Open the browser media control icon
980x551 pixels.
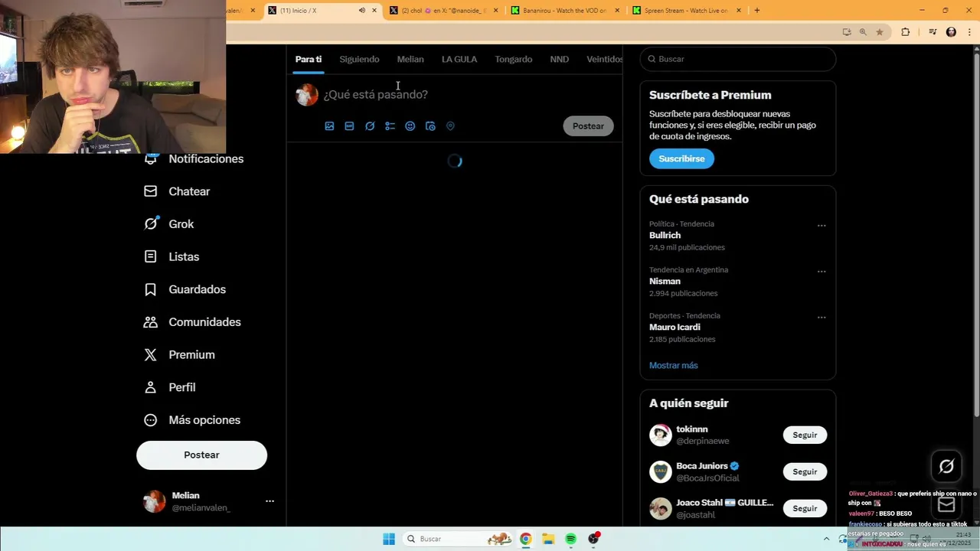click(933, 32)
